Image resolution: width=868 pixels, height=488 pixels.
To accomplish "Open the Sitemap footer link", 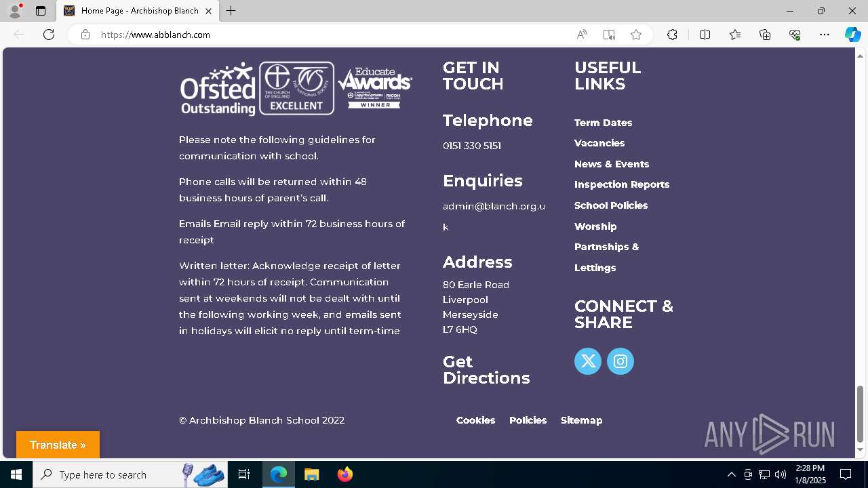I will click(581, 420).
